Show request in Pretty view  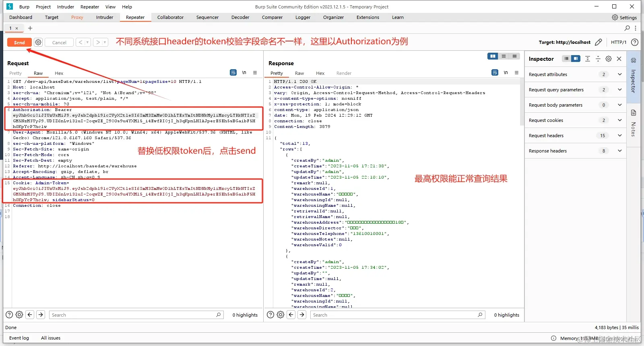coord(15,73)
